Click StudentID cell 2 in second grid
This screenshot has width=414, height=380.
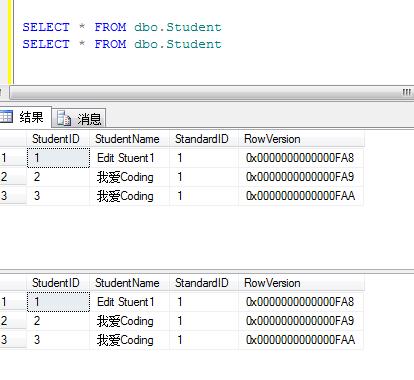(58, 321)
